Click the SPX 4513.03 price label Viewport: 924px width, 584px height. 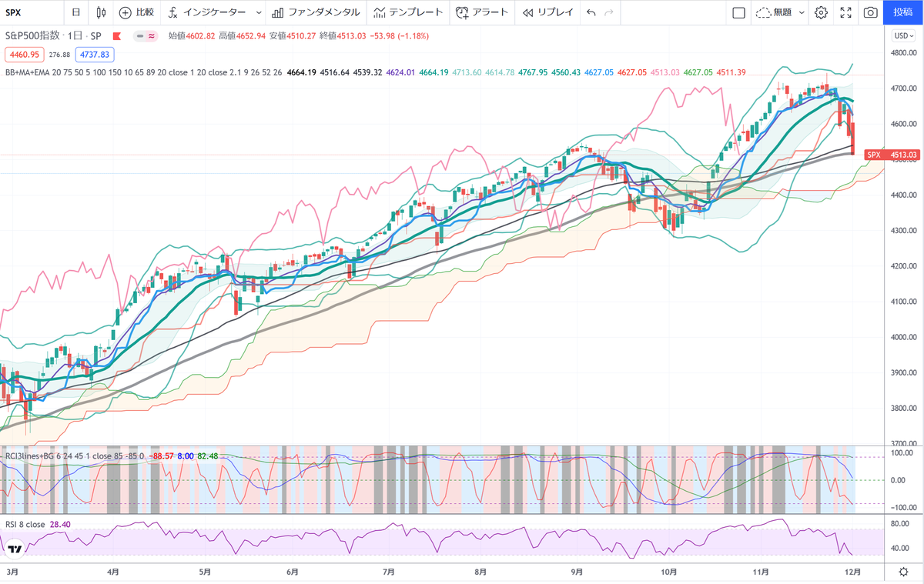click(893, 155)
